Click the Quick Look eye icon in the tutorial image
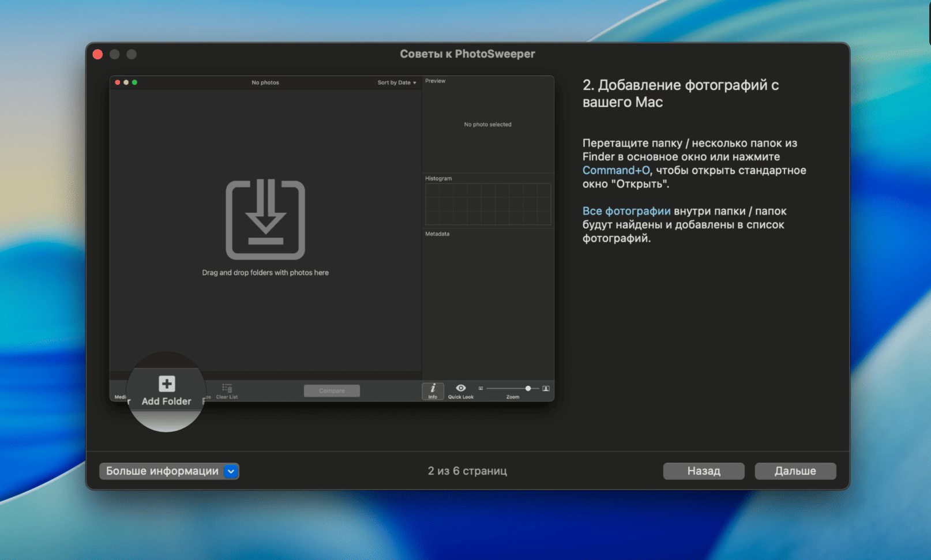Image resolution: width=931 pixels, height=560 pixels. (461, 388)
